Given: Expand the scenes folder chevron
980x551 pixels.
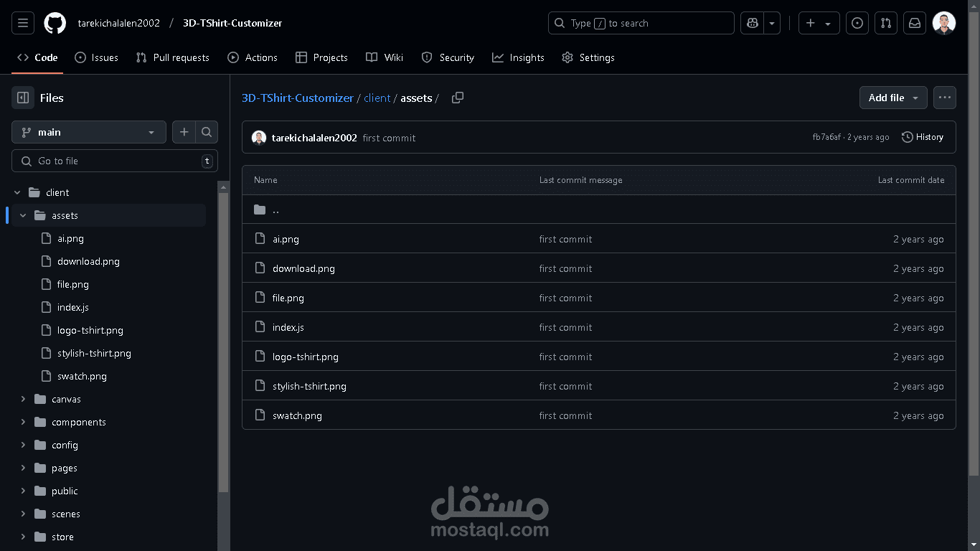Looking at the screenshot, I should [x=23, y=514].
